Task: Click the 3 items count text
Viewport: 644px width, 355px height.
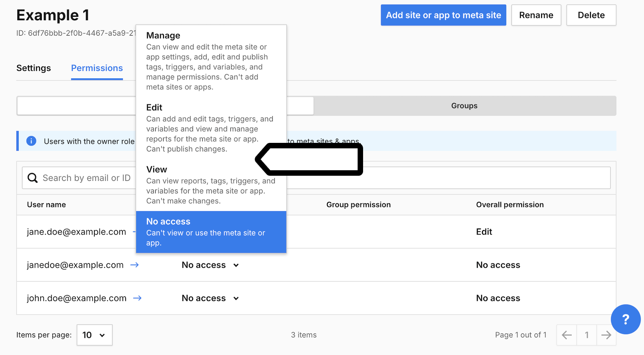Action: tap(304, 335)
